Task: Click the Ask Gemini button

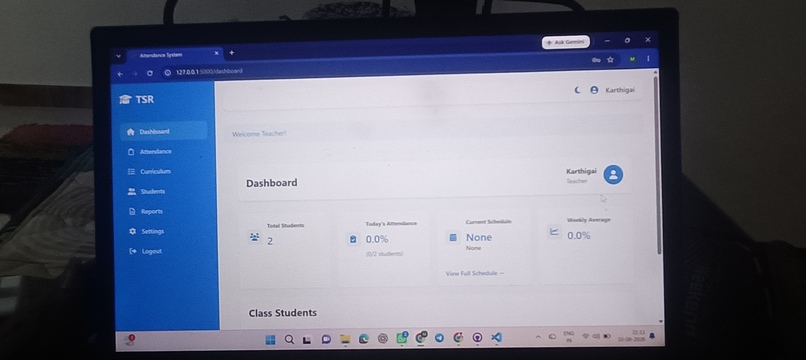Action: coord(565,42)
